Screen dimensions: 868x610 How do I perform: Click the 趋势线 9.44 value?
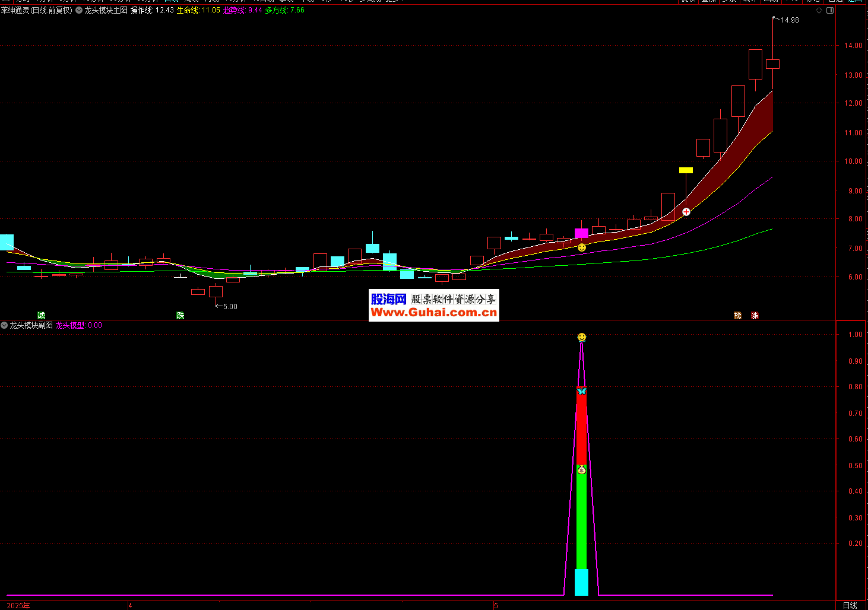[x=243, y=10]
